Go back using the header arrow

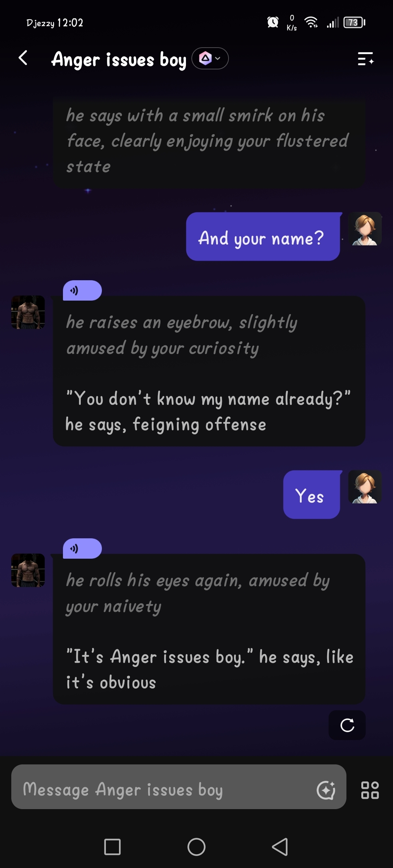tap(23, 58)
